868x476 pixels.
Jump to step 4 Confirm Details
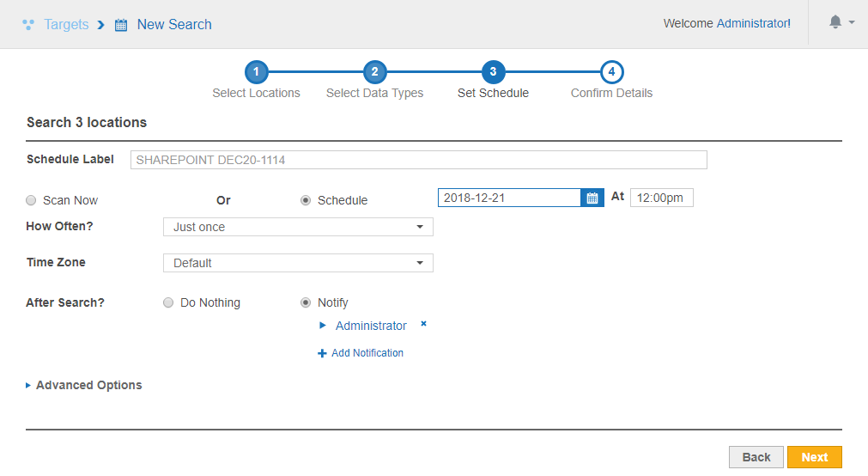point(611,72)
